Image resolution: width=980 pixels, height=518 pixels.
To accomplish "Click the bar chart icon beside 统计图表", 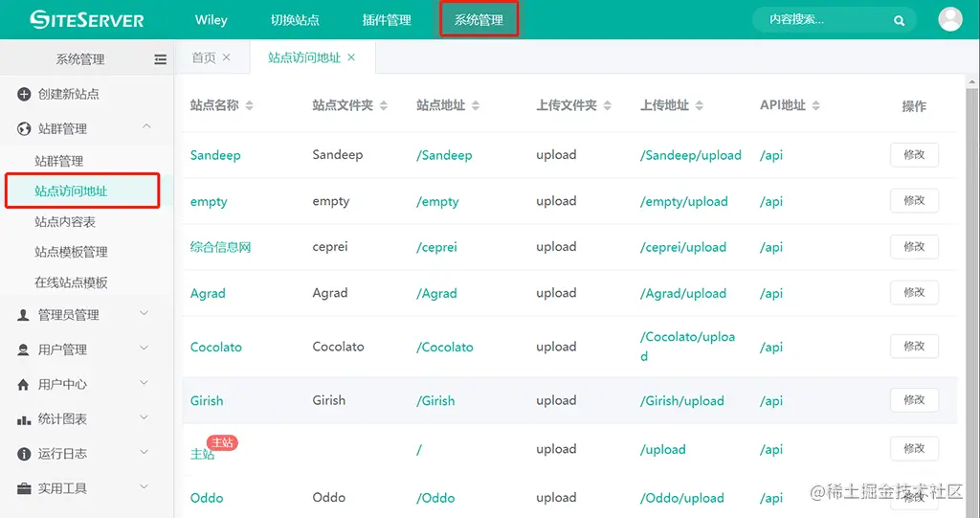I will point(24,419).
